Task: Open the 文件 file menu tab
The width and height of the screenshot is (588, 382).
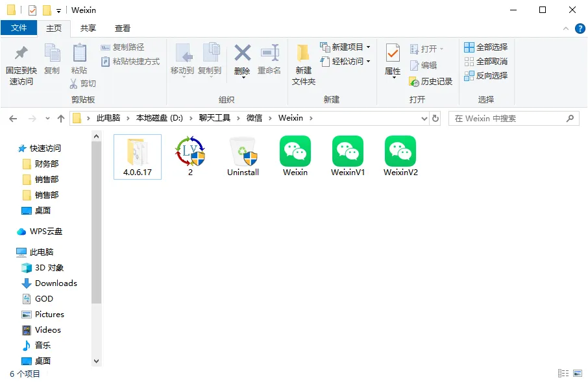Action: click(x=19, y=28)
